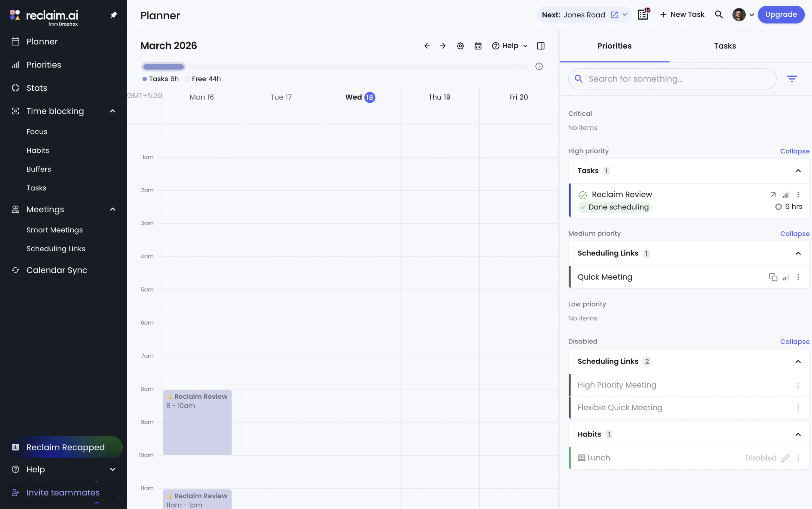The height and width of the screenshot is (509, 812).
Task: Open Smart Meetings
Action: pyautogui.click(x=55, y=230)
